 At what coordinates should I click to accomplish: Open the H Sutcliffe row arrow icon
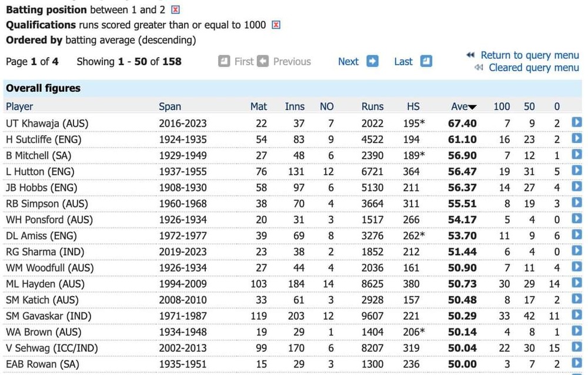click(576, 139)
